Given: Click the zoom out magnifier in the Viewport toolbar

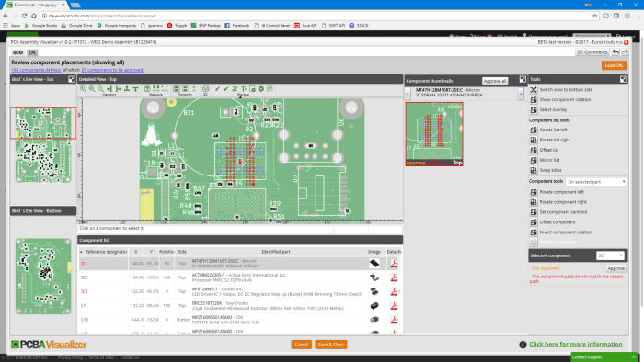Looking at the screenshot, I should 100,89.
